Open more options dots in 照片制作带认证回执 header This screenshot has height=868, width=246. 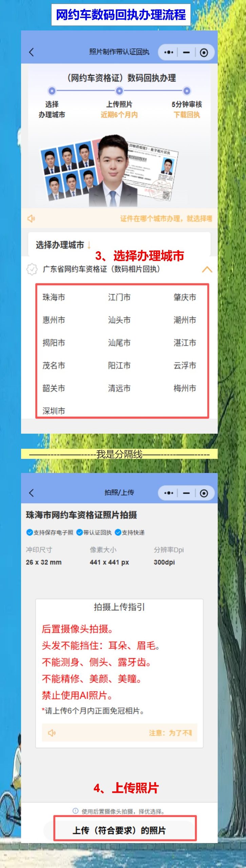(x=169, y=52)
